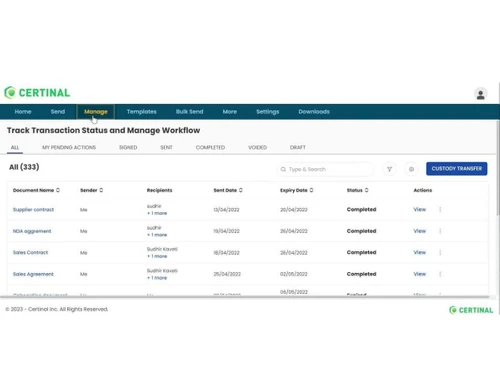Open the user profile avatar icon

click(x=480, y=94)
